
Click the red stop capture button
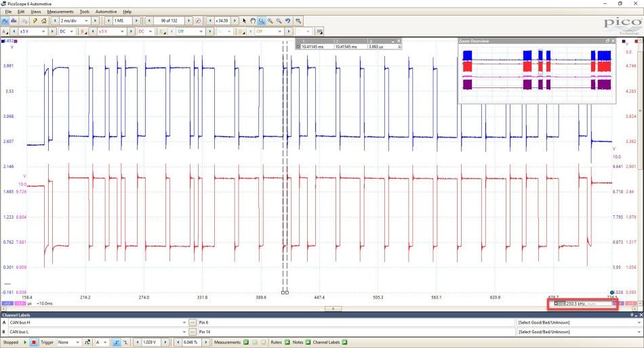[34, 343]
